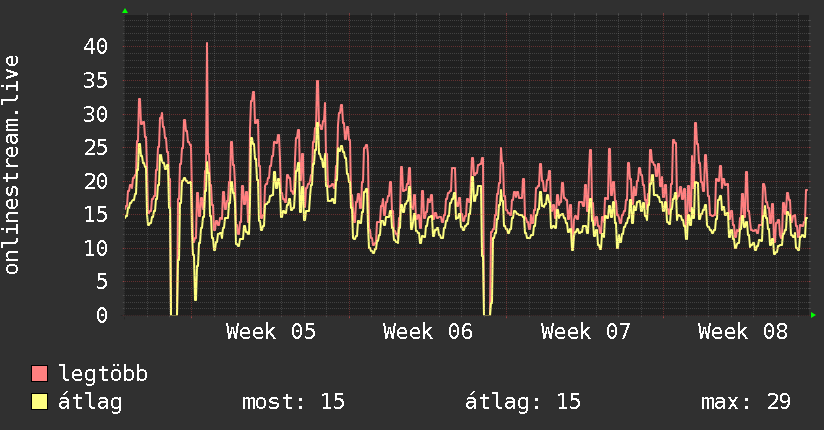Click the 'Week 06' axis label
This screenshot has width=824, height=430.
(428, 332)
